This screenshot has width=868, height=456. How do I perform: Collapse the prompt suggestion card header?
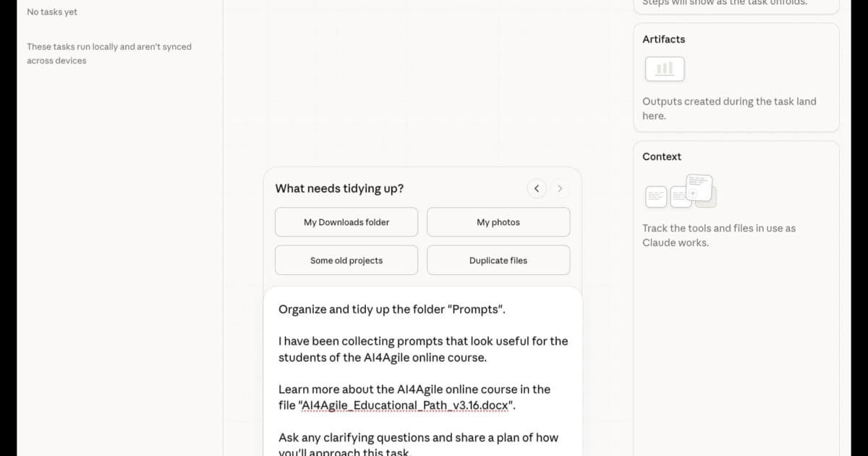[339, 188]
